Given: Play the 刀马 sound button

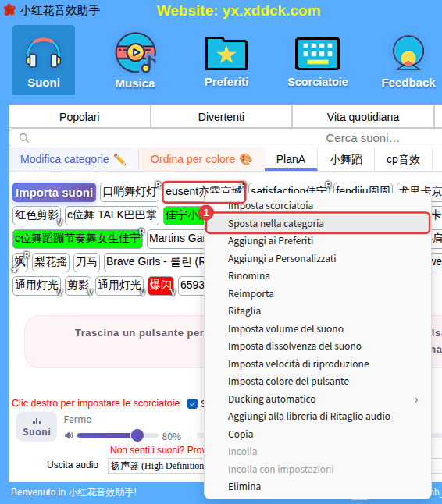Looking at the screenshot, I should (x=86, y=262).
